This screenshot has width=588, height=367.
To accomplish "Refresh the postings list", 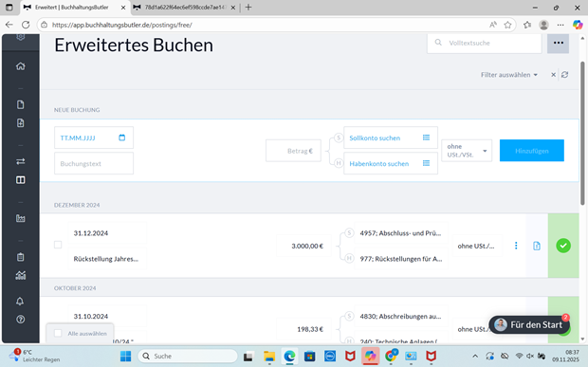I will [x=564, y=75].
